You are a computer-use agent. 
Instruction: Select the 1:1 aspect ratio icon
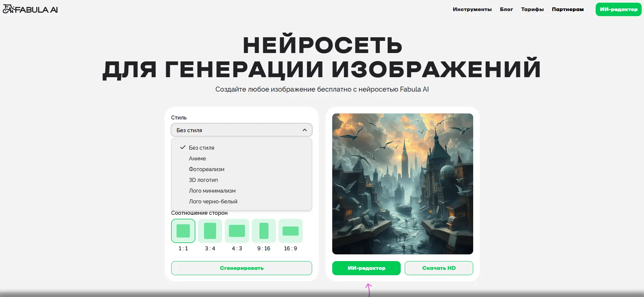(183, 231)
